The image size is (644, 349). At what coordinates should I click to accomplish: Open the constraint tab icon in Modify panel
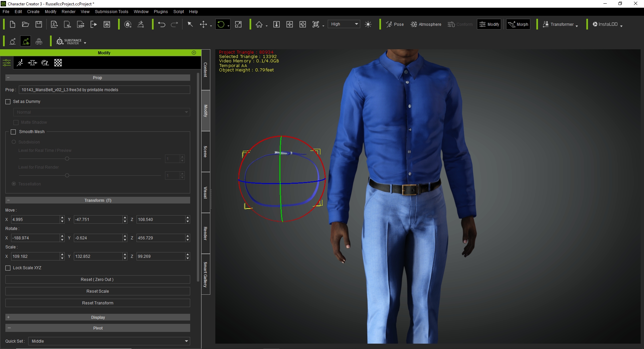pos(33,63)
